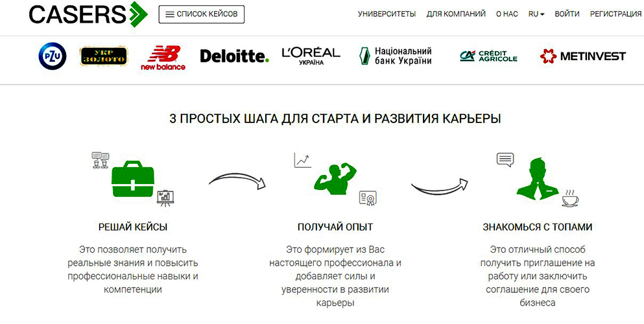
Task: Select the Укр Золото logo
Action: click(x=104, y=56)
